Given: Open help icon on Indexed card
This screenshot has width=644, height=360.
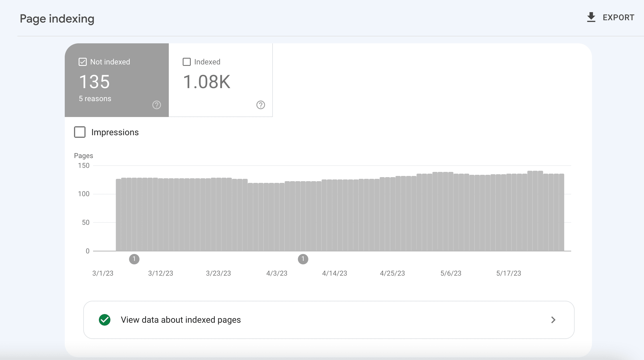Looking at the screenshot, I should [x=261, y=105].
